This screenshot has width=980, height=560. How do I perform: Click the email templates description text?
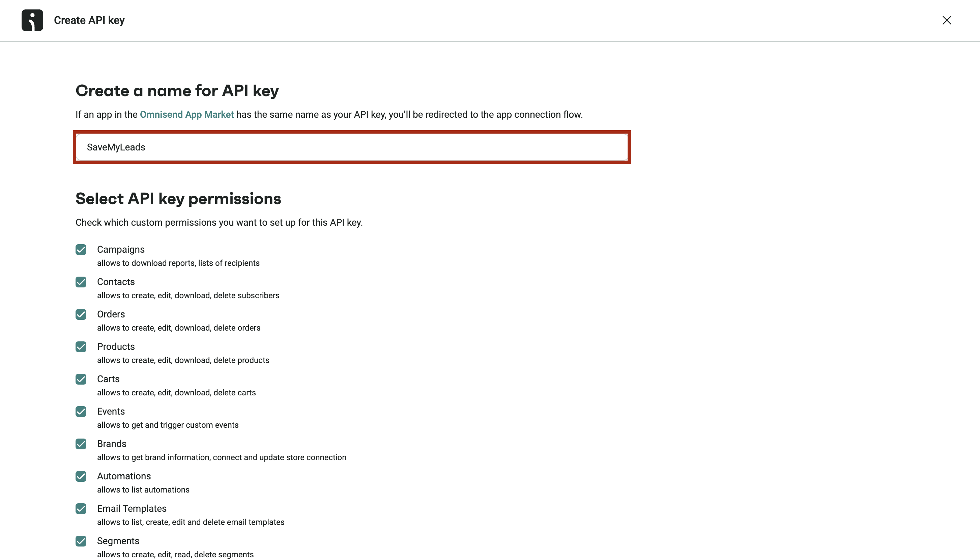[191, 522]
